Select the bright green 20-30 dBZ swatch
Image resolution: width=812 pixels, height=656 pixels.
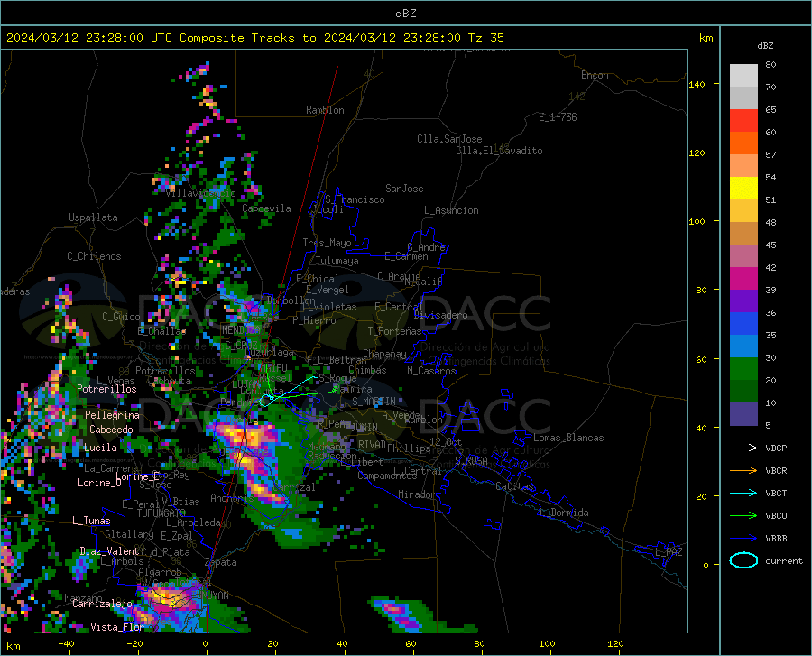pos(743,369)
